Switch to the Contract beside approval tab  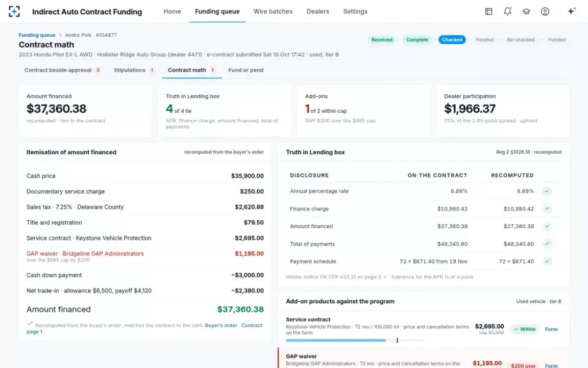[x=62, y=70]
